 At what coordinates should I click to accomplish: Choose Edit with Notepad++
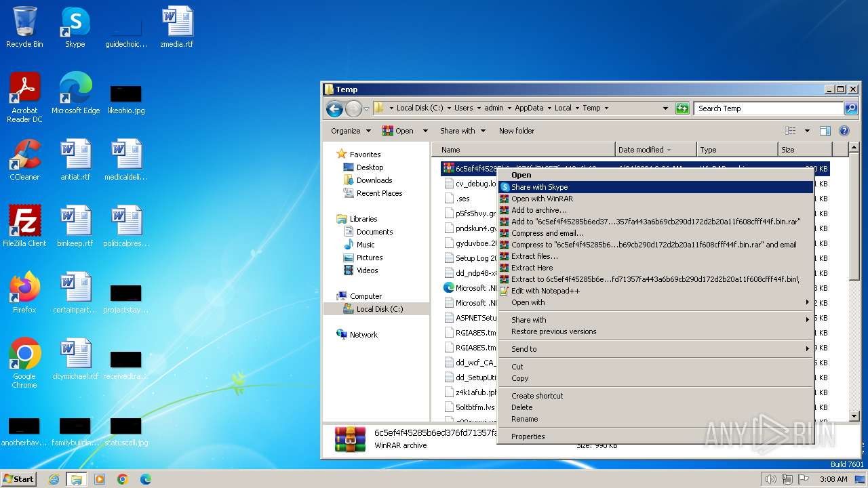656,291
